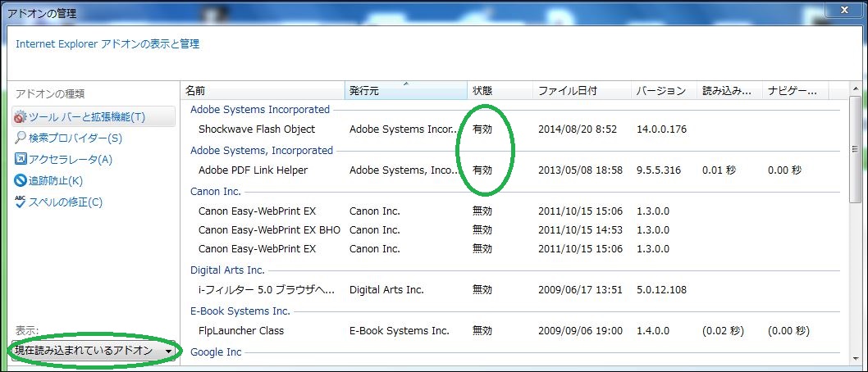Click the 有効 status of Shockwave Flash Object
This screenshot has width=868, height=372.
[x=482, y=129]
